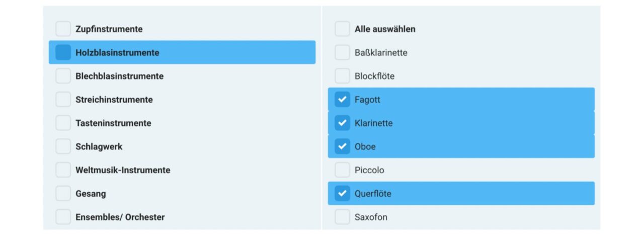
Task: Untick the Oboe checkbox
Action: tap(342, 146)
